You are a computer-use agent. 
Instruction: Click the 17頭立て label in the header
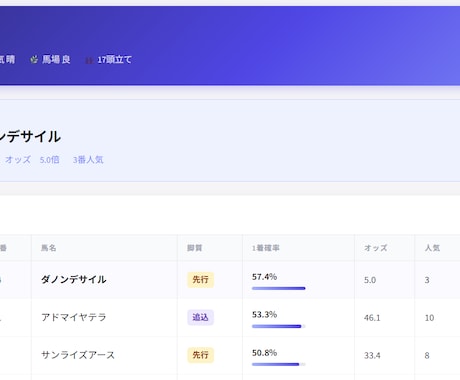click(114, 60)
